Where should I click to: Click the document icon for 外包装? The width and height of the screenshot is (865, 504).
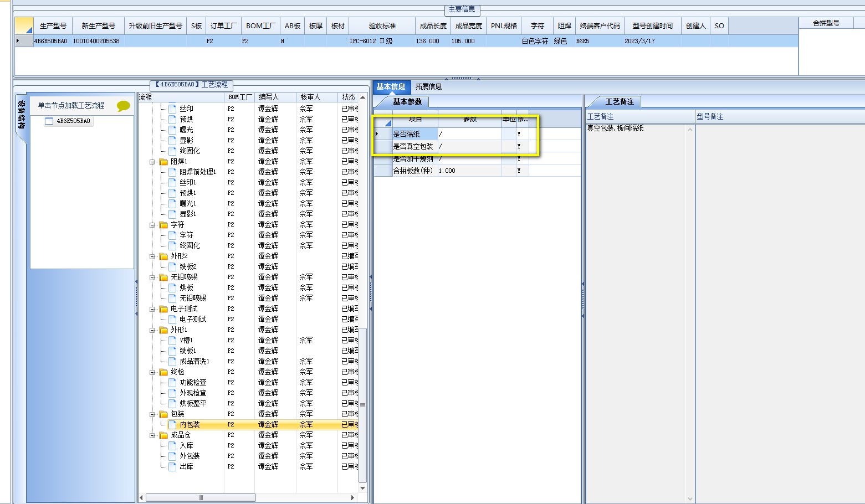click(x=172, y=456)
